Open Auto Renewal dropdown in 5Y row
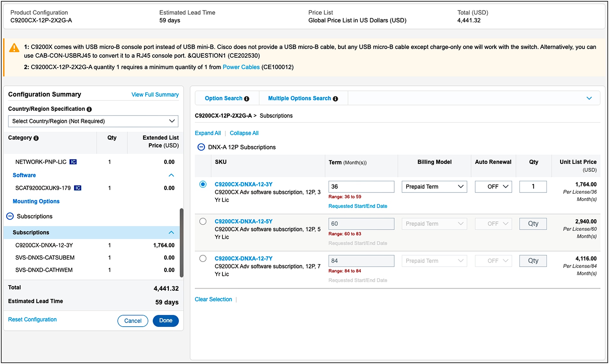609x364 pixels. click(x=493, y=224)
